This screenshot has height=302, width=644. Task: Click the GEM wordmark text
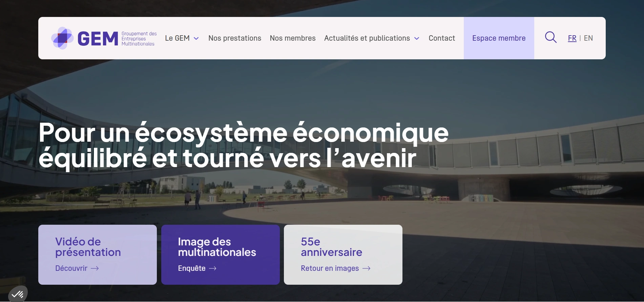[x=98, y=39]
